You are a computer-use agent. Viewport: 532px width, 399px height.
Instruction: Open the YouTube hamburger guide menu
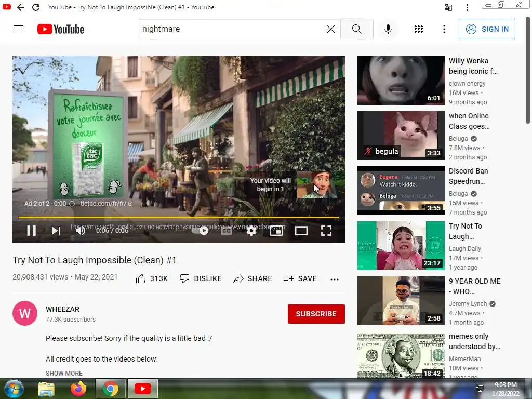pos(19,29)
